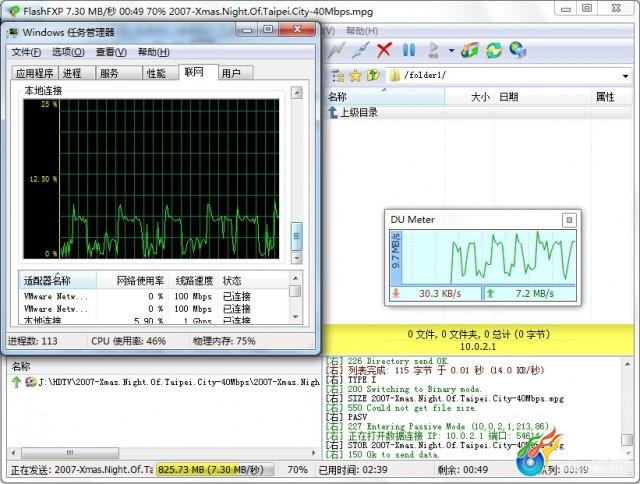The height and width of the screenshot is (484, 640).
Task: Sort adapters by the 线路速度 column
Action: coord(194,280)
